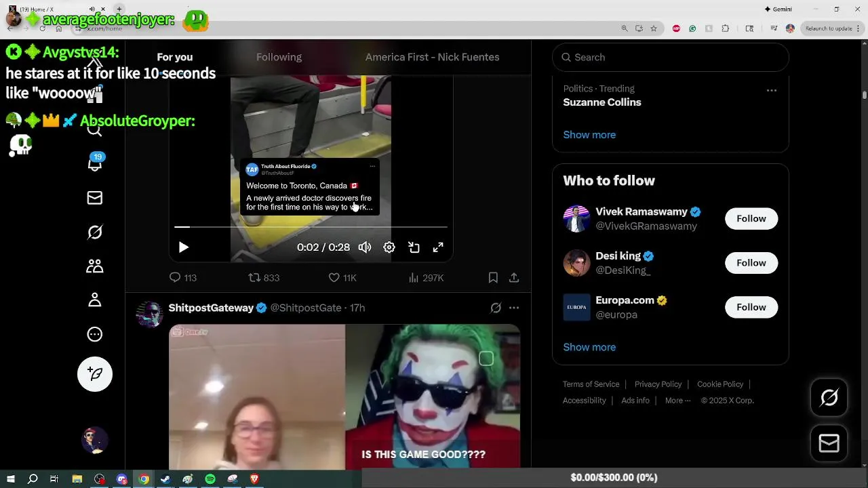This screenshot has height=488, width=868.
Task: Open more options on ShitpostGateway post
Action: coord(514,308)
